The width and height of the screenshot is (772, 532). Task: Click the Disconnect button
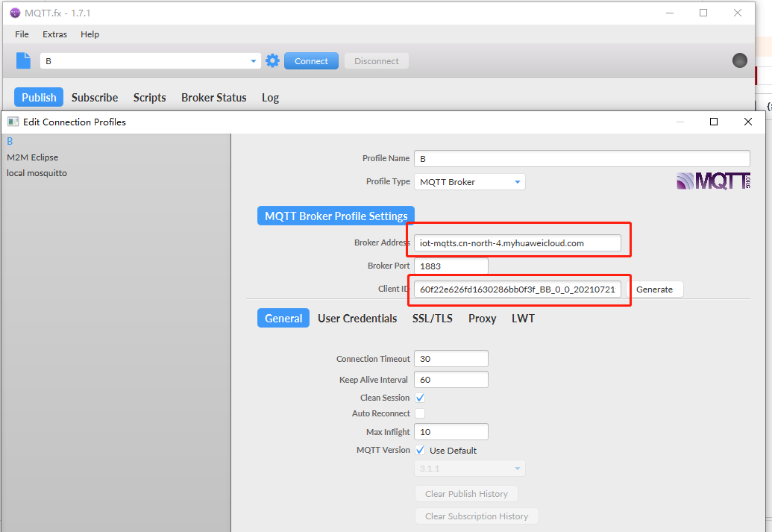377,61
